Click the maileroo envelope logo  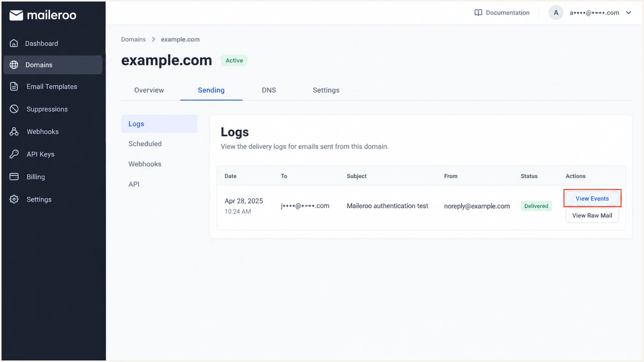click(x=16, y=15)
